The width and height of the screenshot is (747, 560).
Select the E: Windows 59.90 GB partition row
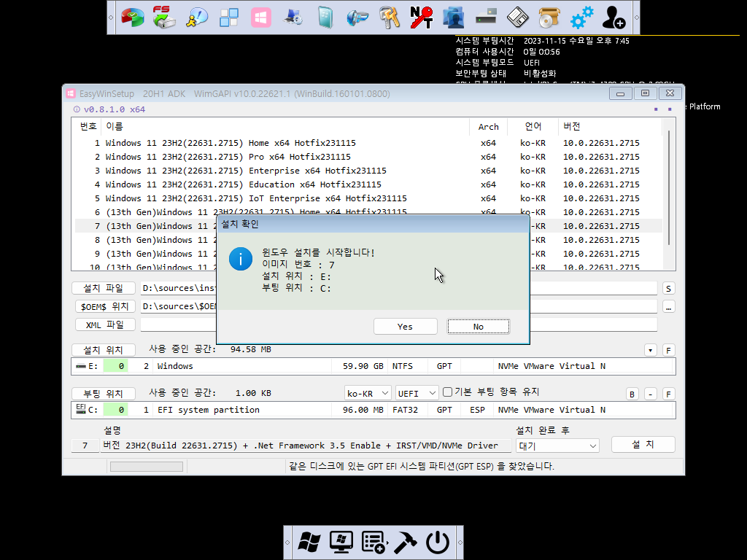coord(373,366)
